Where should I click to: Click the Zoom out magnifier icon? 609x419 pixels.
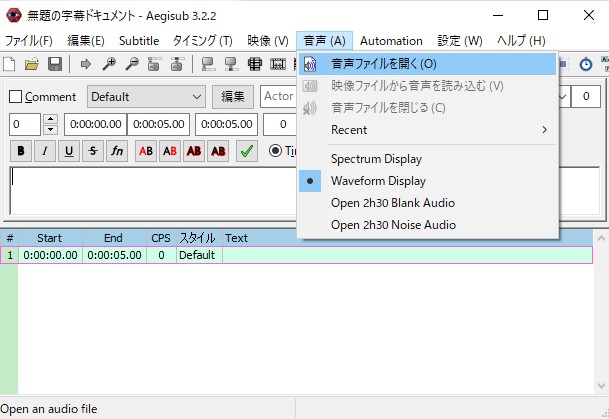[x=132, y=64]
